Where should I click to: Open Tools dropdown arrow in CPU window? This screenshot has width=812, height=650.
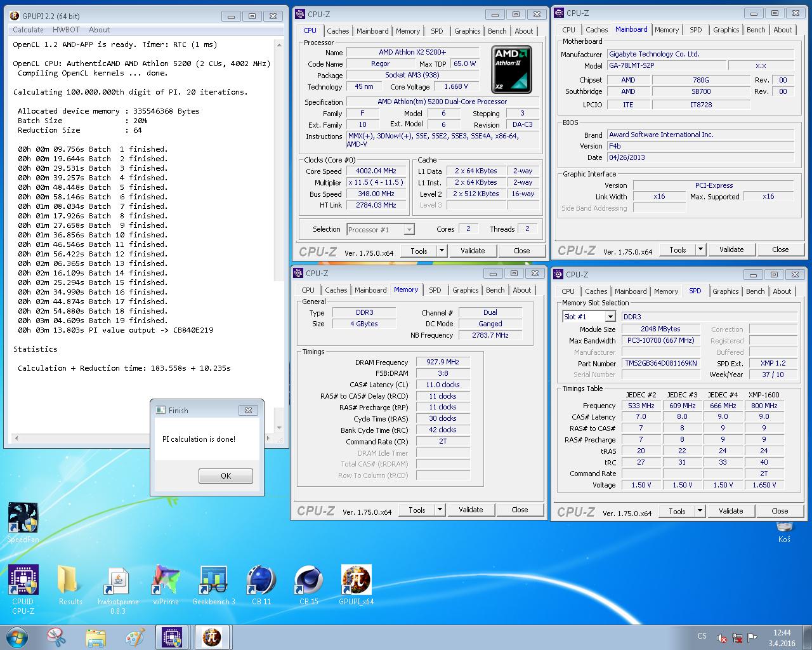point(442,251)
